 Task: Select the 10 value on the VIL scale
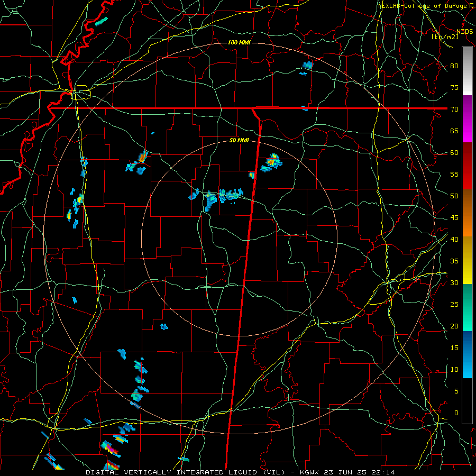(x=454, y=370)
